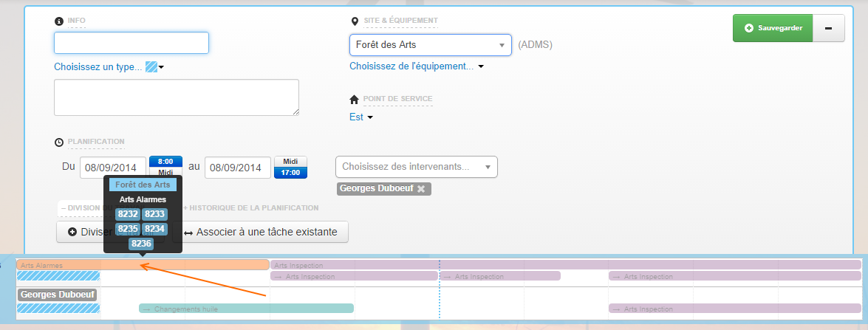868x330 pixels.
Task: Select 17:00 as the end time
Action: tap(290, 173)
